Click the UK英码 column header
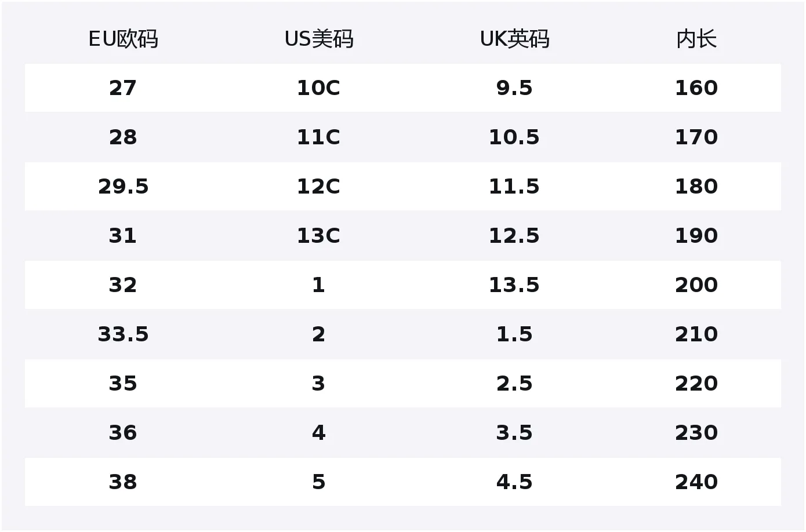The width and height of the screenshot is (806, 532). coord(514,39)
